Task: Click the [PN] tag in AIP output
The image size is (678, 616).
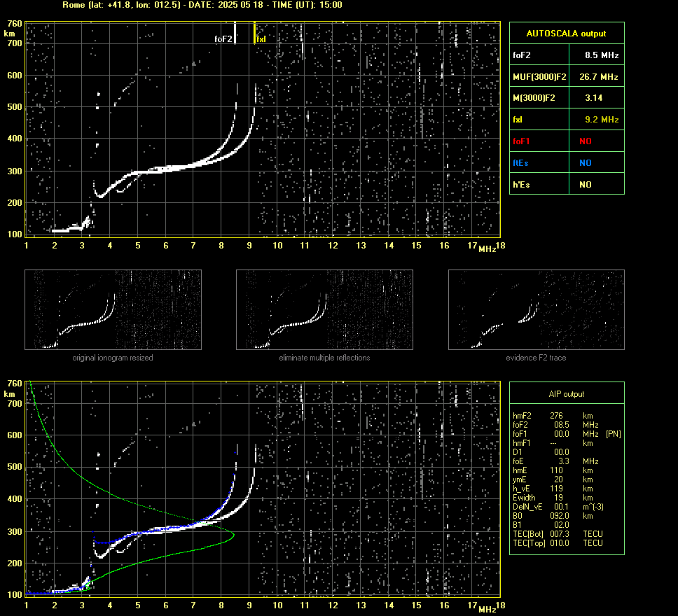Action: click(x=613, y=433)
